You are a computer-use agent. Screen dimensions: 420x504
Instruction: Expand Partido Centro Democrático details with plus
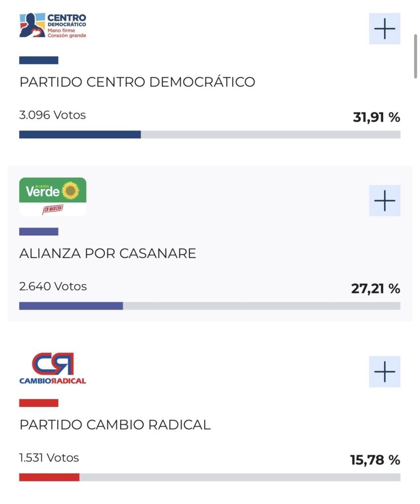tap(385, 29)
